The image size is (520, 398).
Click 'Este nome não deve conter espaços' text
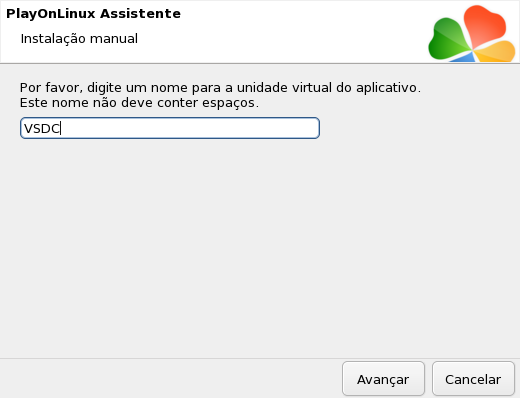coord(139,103)
